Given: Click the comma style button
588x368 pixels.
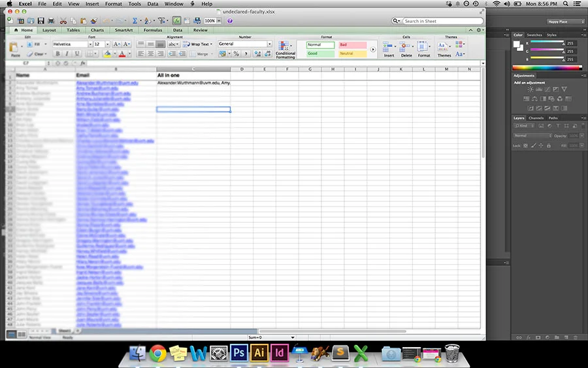Looking at the screenshot, I should pos(246,54).
